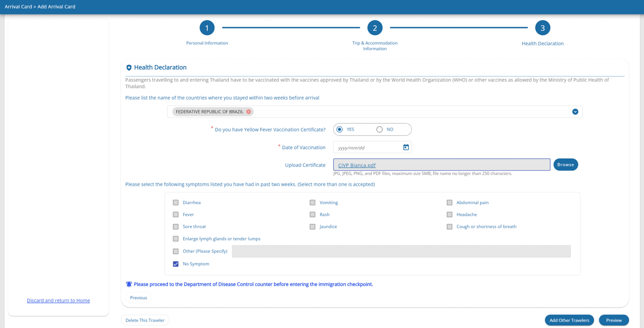Check the Diarrhea symptom checkbox
The width and height of the screenshot is (644, 328).
tap(176, 202)
